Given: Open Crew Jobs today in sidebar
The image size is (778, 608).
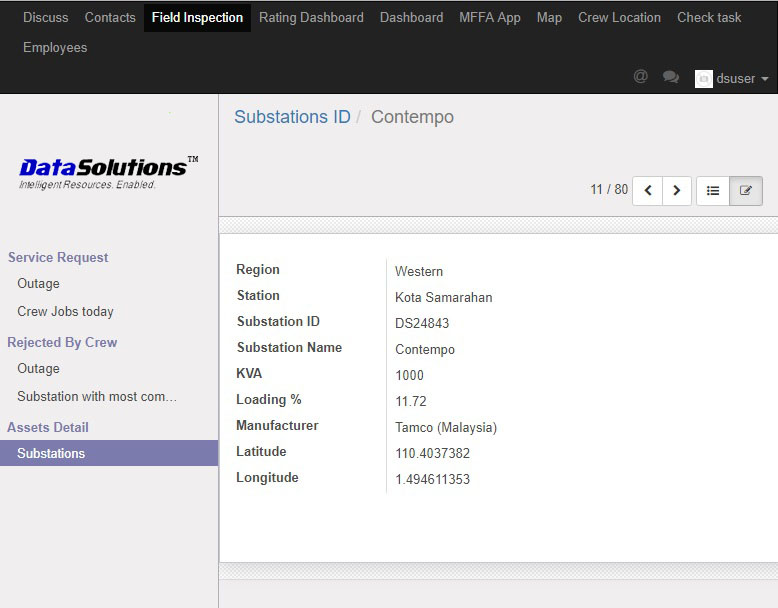Looking at the screenshot, I should (x=65, y=311).
